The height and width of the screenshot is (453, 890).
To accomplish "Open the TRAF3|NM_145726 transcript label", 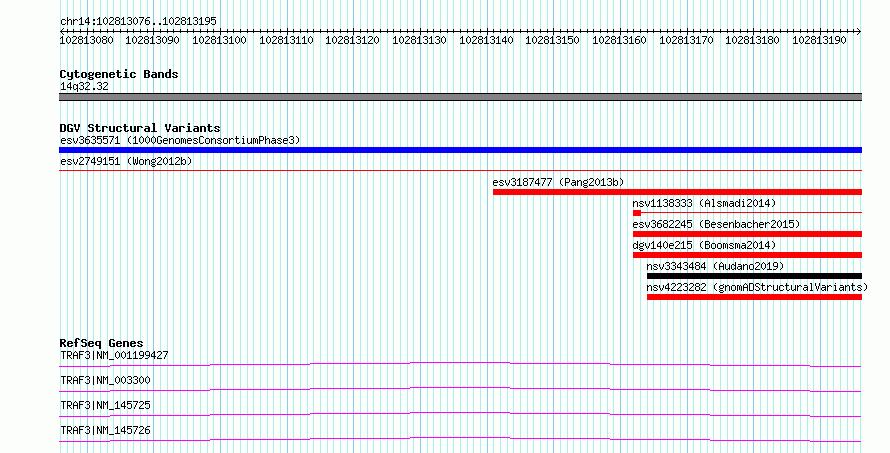I will click(105, 430).
